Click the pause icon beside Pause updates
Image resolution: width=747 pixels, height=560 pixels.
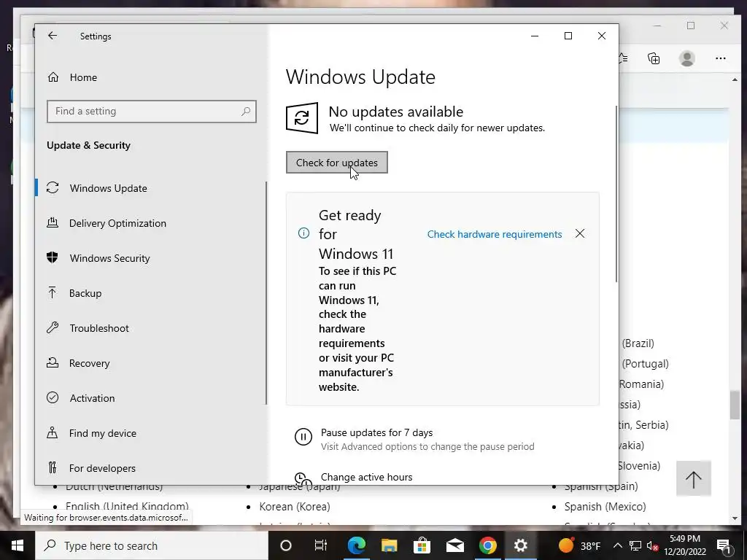click(x=303, y=436)
